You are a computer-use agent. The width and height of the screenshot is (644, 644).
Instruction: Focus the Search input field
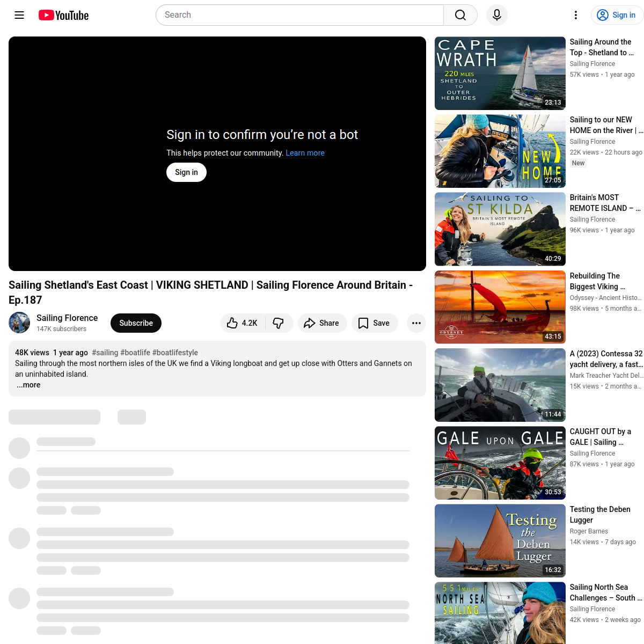click(299, 15)
